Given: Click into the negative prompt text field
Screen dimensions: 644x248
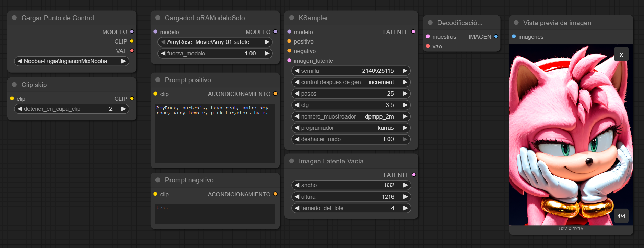Looking at the screenshot, I should [215, 214].
